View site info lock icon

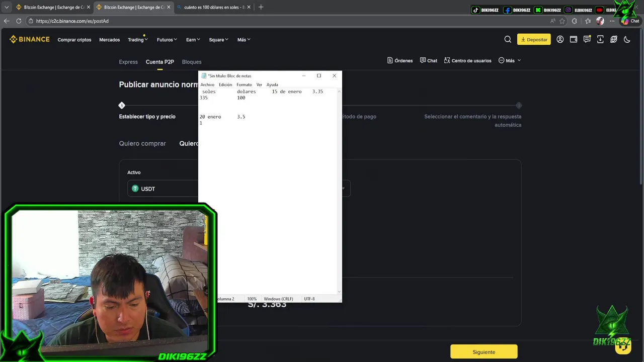tap(31, 21)
